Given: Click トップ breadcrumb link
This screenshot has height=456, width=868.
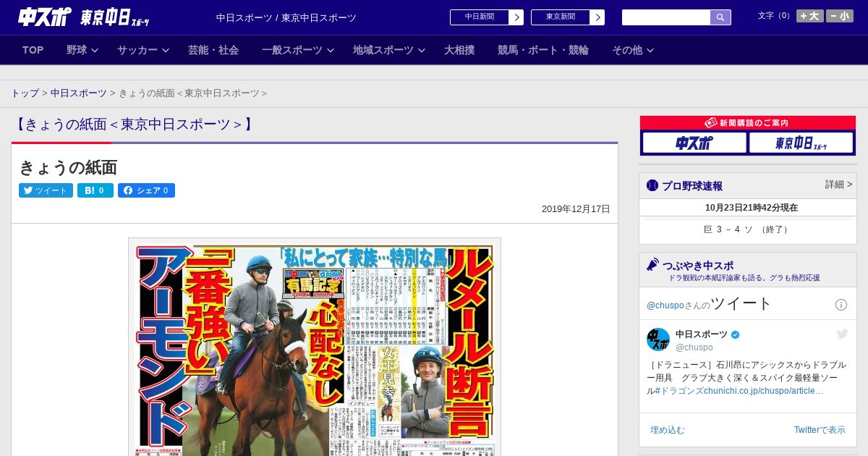Looking at the screenshot, I should coord(25,93).
